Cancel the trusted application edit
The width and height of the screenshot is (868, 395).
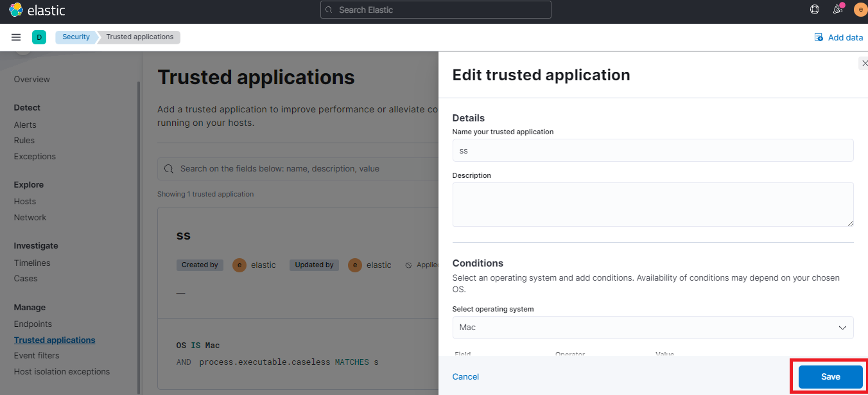[x=465, y=376]
